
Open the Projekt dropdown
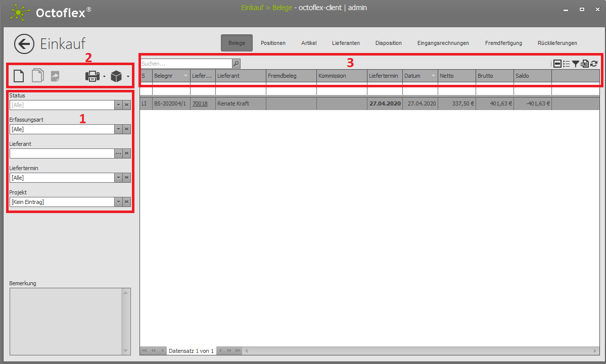point(118,202)
